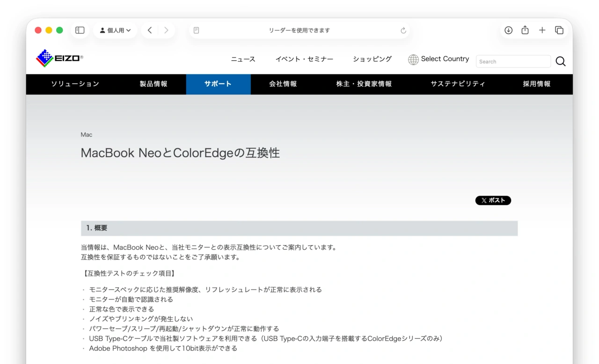599x364 pixels.
Task: Click the line starting with パワーセーブ/スリープ
Action: (184, 329)
